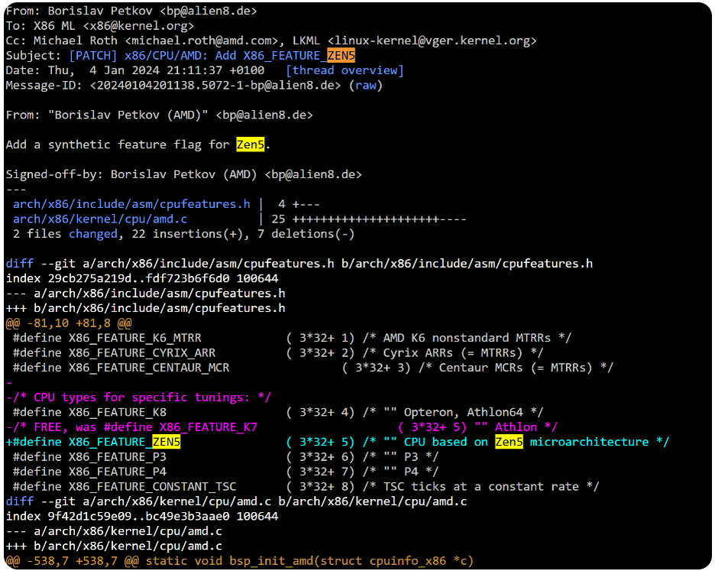Click the X86_FEATURE_CYRIX_ARR define line
This screenshot has width=728, height=571.
coord(278,353)
